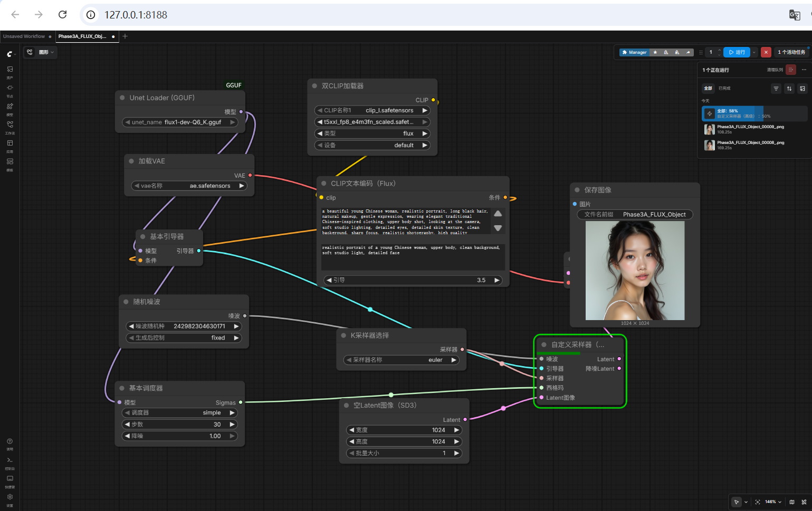
Task: Open the 采样器名称 euler selector
Action: pyautogui.click(x=402, y=360)
